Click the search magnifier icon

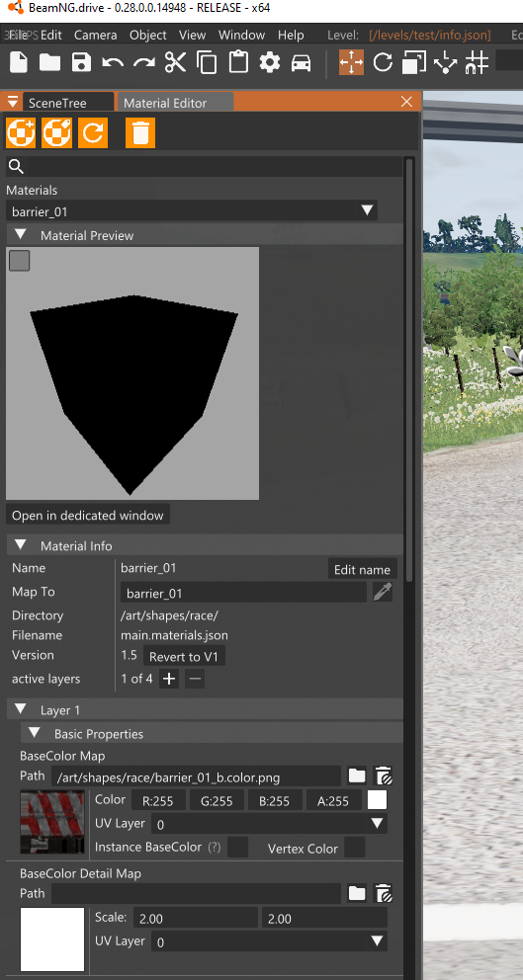tap(16, 166)
